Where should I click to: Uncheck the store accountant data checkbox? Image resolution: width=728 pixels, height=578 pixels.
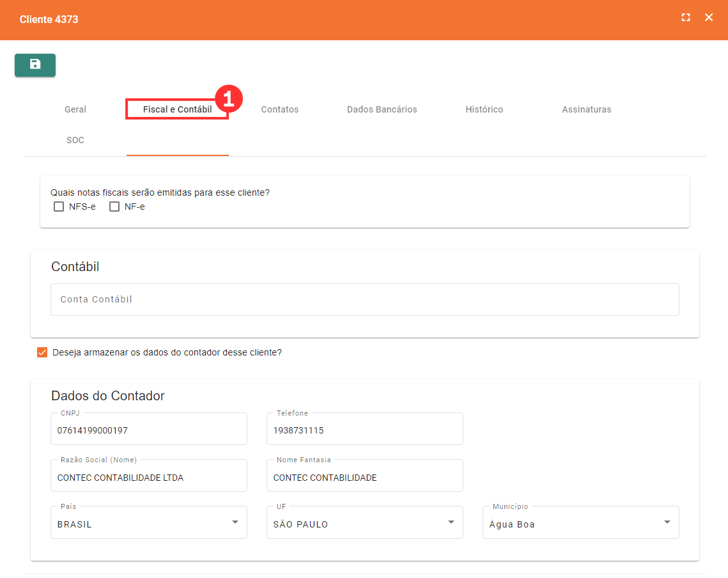point(42,352)
